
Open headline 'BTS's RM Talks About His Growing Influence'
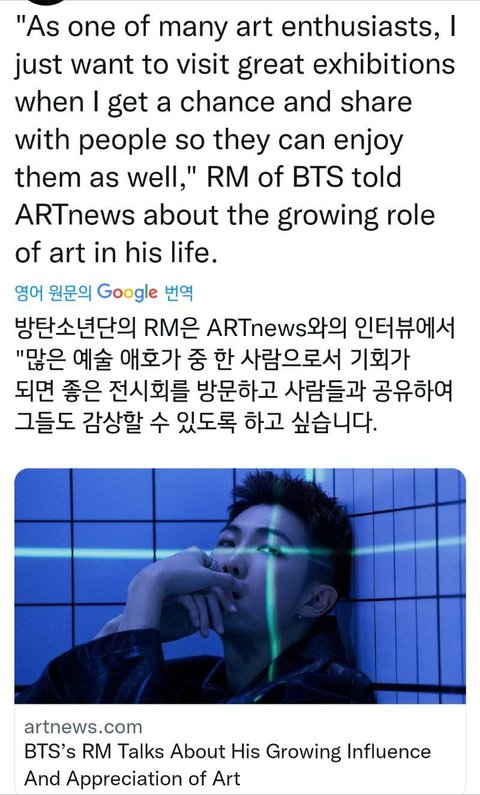point(228,751)
